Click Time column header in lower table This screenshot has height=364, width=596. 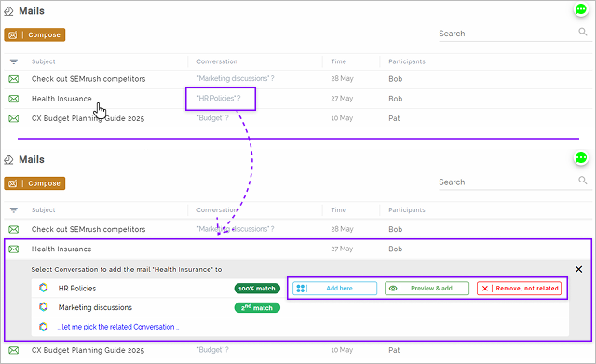[x=338, y=210]
